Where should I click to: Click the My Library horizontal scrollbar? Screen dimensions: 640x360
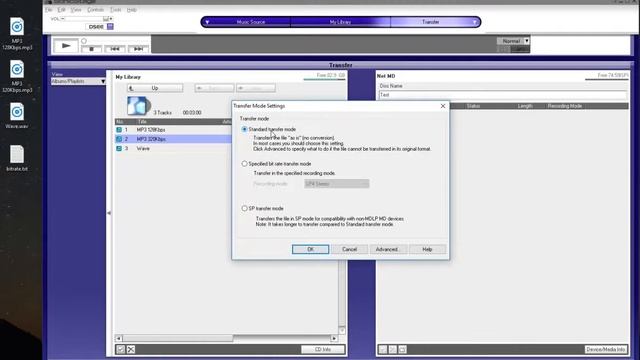click(x=227, y=338)
